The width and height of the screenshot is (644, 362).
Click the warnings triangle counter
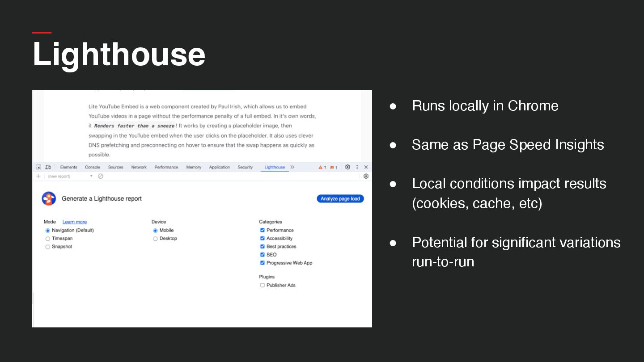coord(322,167)
